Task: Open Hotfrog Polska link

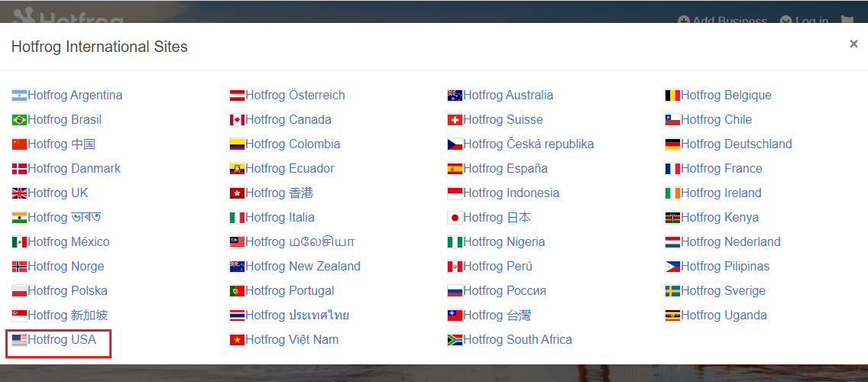Action: point(67,290)
